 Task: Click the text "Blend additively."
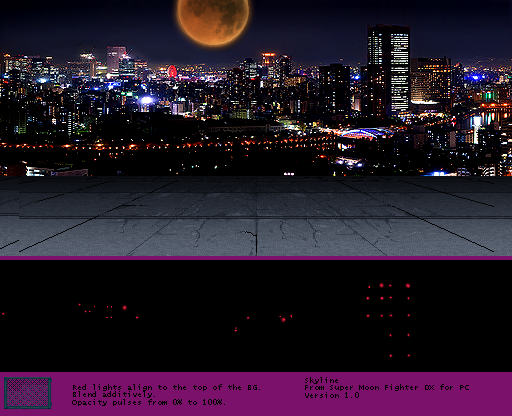point(114,394)
